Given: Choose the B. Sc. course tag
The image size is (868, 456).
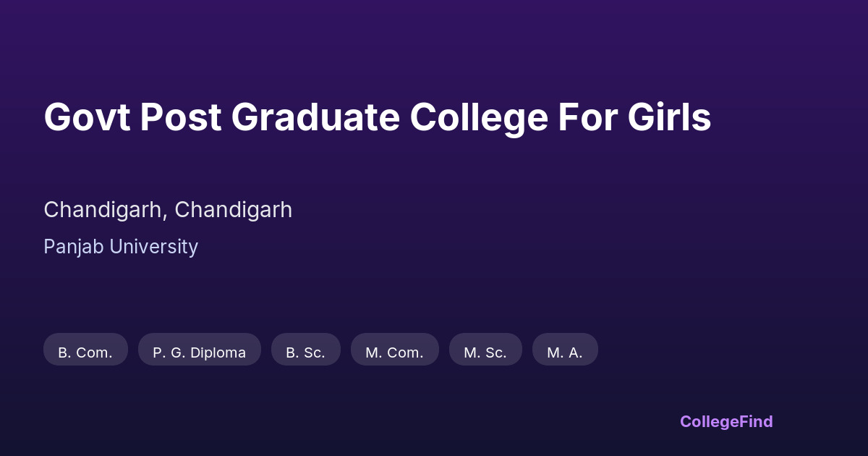Looking at the screenshot, I should pos(305,350).
